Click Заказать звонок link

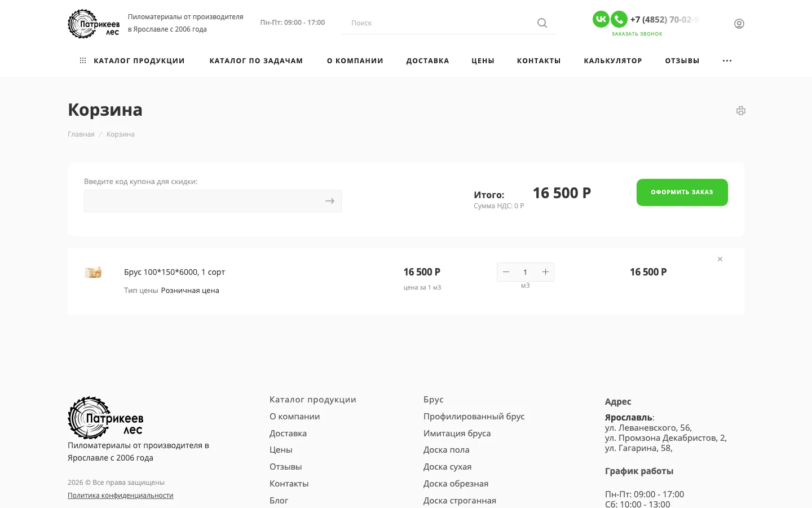pos(637,34)
